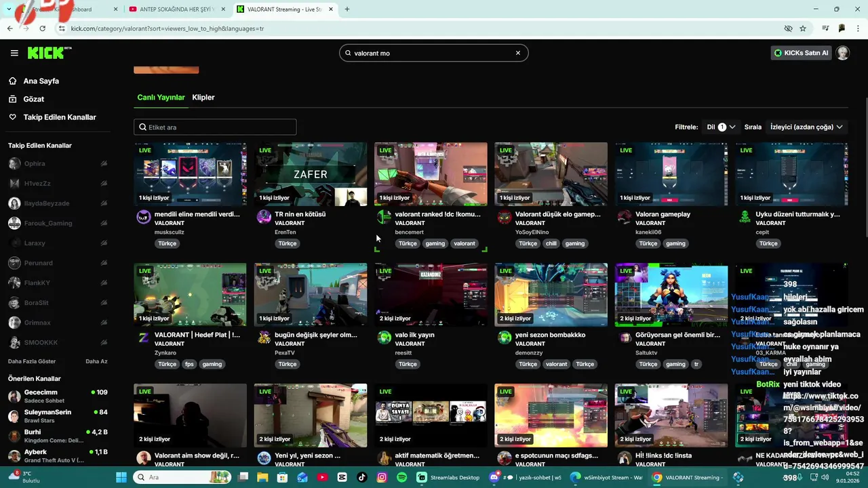Image resolution: width=868 pixels, height=488 pixels.
Task: Open the user profile avatar menu
Action: pyautogui.click(x=843, y=53)
